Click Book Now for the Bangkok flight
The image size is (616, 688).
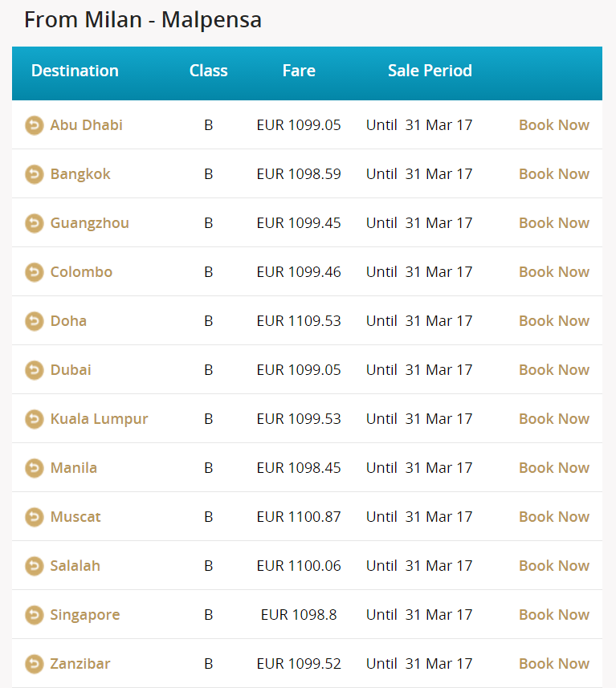tap(554, 173)
